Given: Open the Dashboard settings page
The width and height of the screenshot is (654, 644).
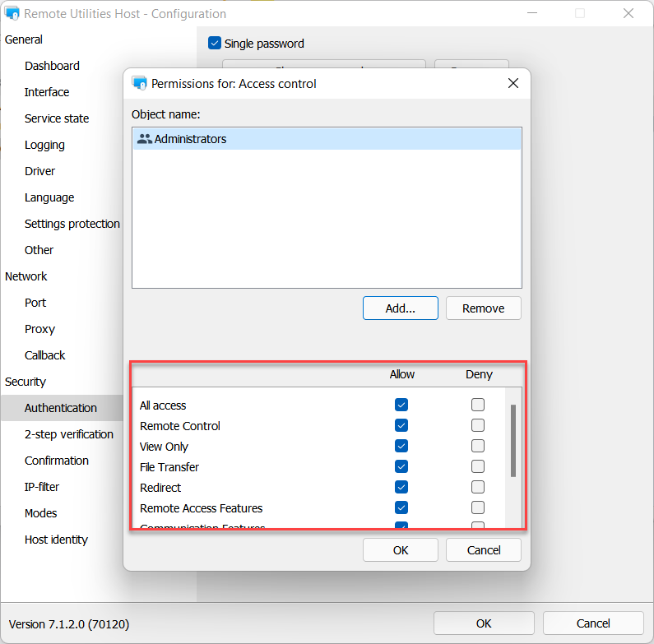Looking at the screenshot, I should click(x=52, y=66).
